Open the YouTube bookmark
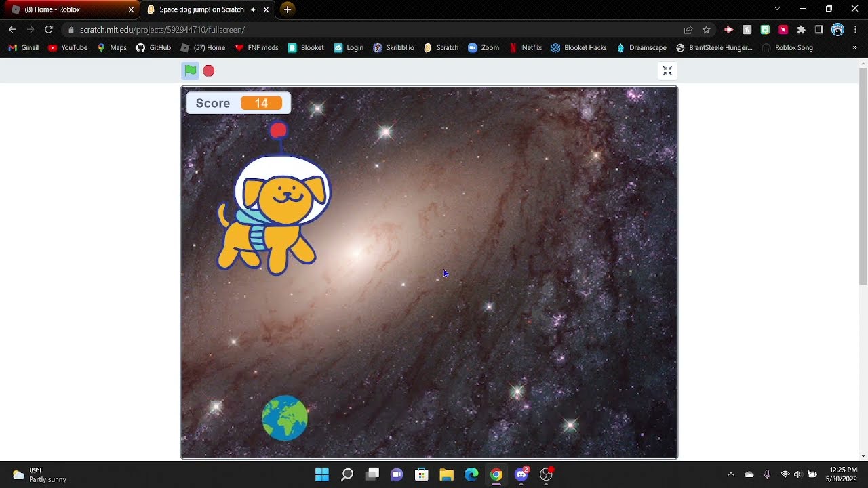Screen dimensions: 868x488 [68, 48]
